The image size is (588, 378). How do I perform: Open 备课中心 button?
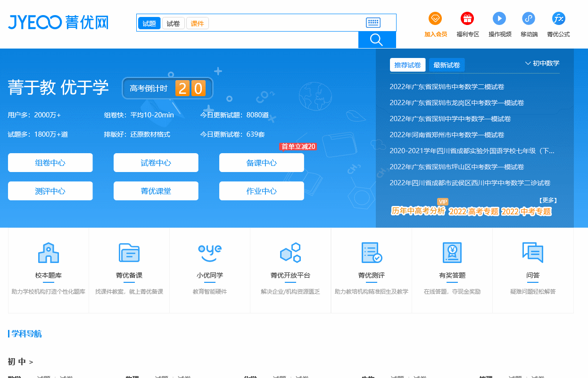(262, 163)
